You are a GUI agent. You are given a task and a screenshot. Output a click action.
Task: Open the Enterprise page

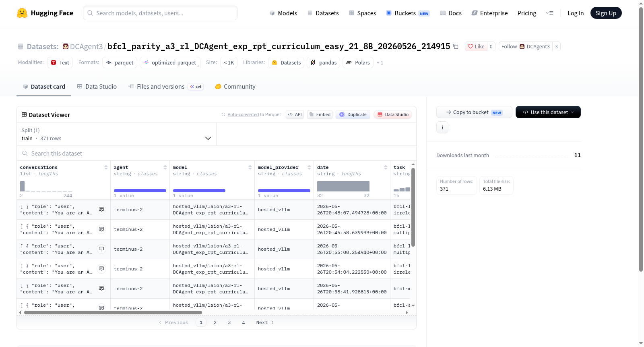click(489, 13)
